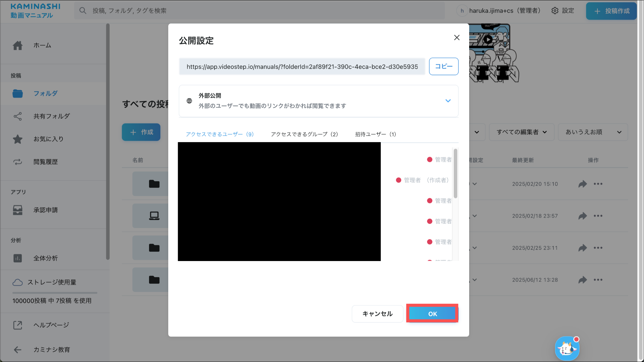Click the share URL text field
The image size is (644, 362).
click(x=302, y=67)
